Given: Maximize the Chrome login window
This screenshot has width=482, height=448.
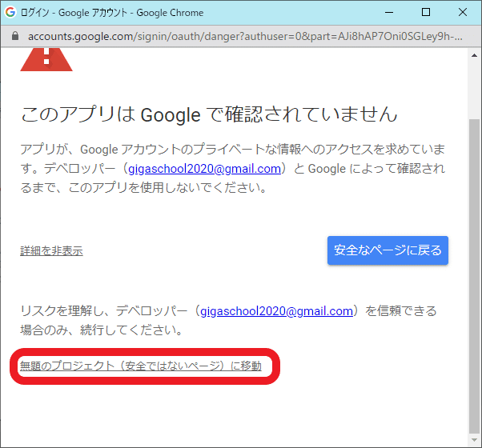Looking at the screenshot, I should tap(426, 12).
